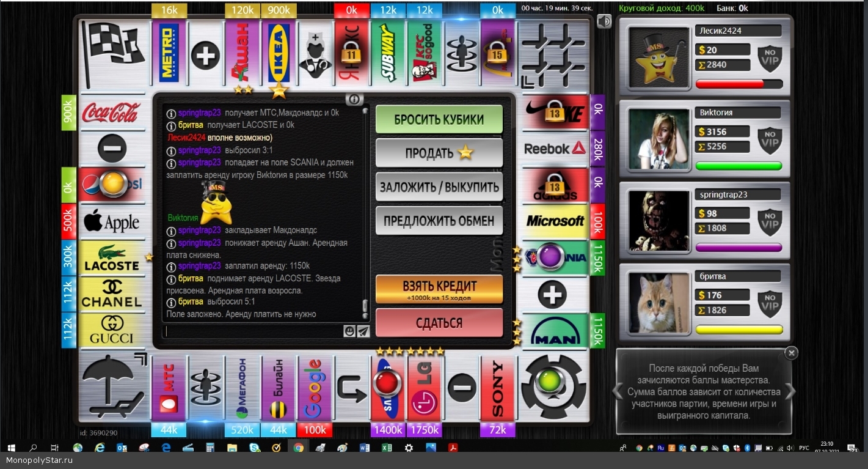Viewport: 868px width, 469px height.
Task: Click the 1750k price under LG
Action: coord(425,430)
